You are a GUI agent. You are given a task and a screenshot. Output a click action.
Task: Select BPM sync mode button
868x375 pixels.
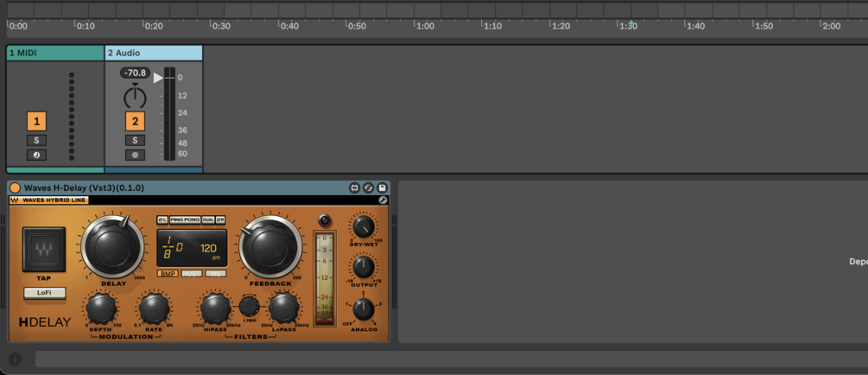pos(168,273)
